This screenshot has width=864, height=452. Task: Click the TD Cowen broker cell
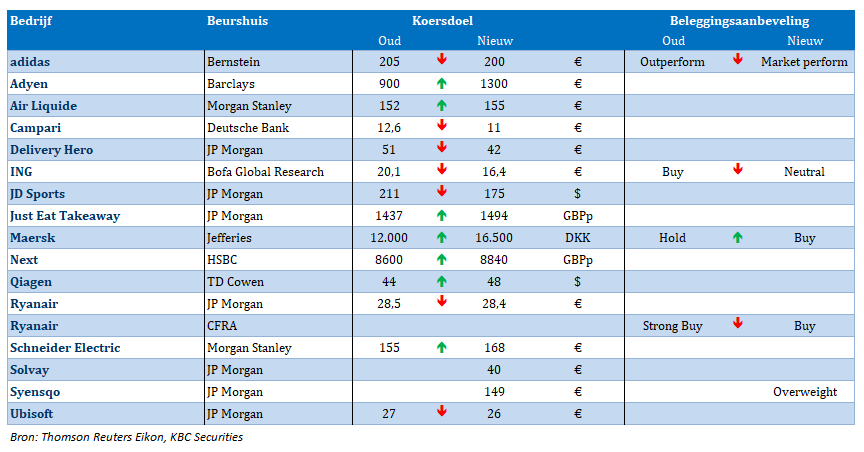pyautogui.click(x=278, y=282)
